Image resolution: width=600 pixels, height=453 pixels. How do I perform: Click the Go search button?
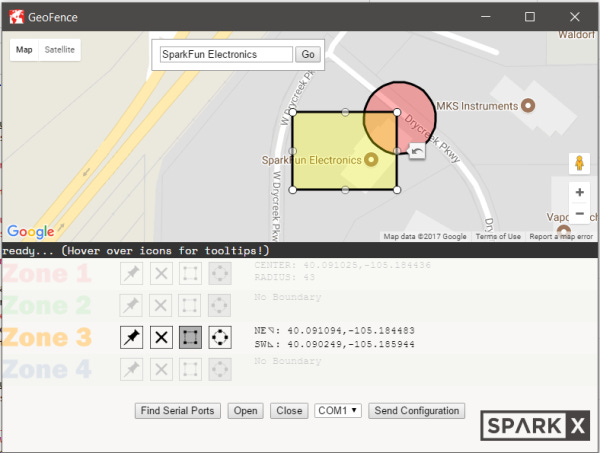308,54
